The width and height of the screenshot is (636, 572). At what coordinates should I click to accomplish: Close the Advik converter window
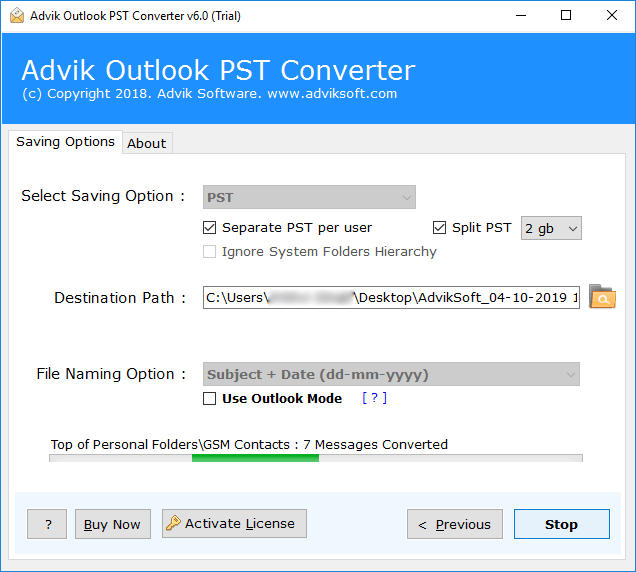tap(612, 16)
